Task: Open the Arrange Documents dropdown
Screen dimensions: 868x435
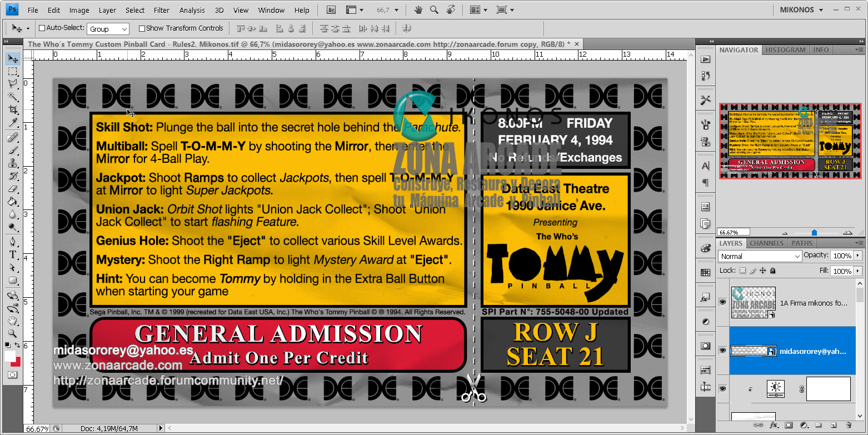Action: click(478, 10)
